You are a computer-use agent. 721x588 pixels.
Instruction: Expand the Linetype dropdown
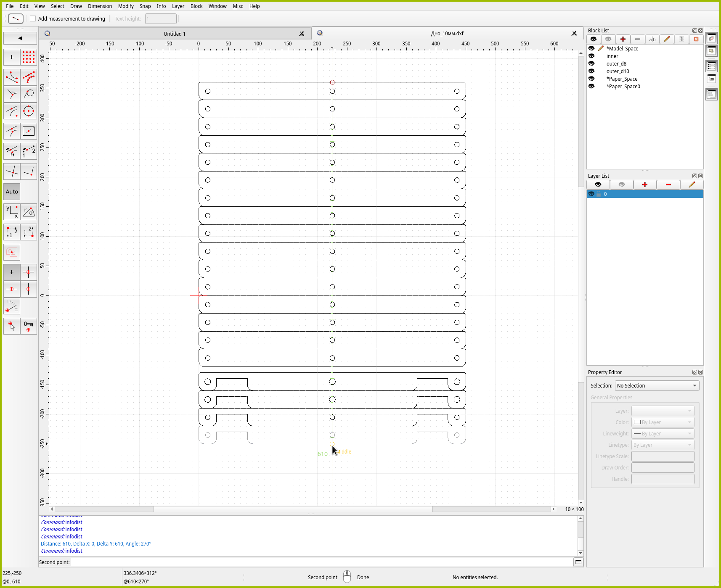point(663,445)
